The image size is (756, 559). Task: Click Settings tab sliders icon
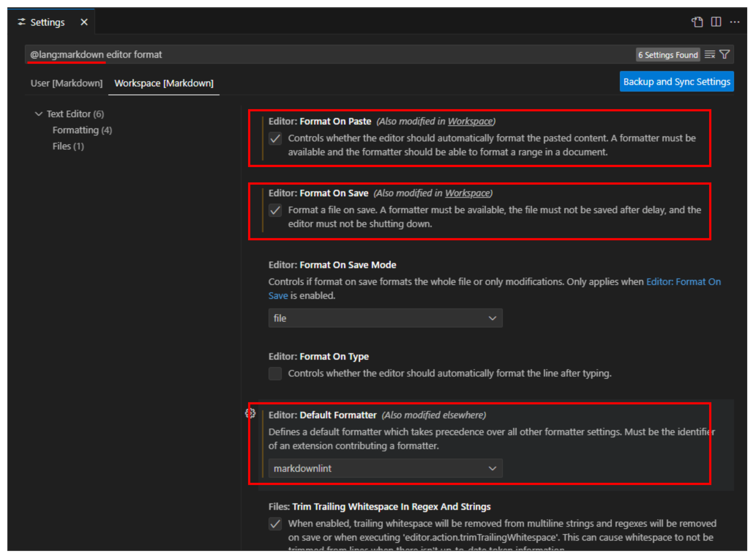pos(22,22)
